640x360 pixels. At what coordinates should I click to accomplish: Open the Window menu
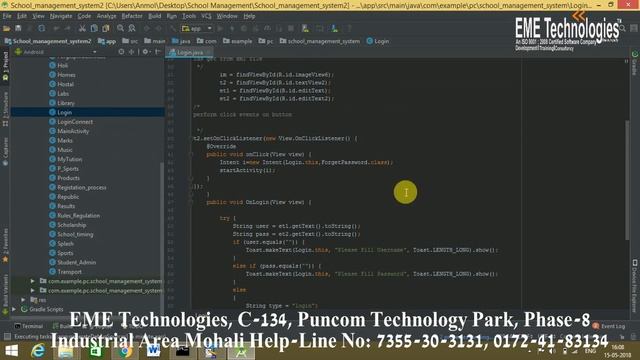[227, 16]
